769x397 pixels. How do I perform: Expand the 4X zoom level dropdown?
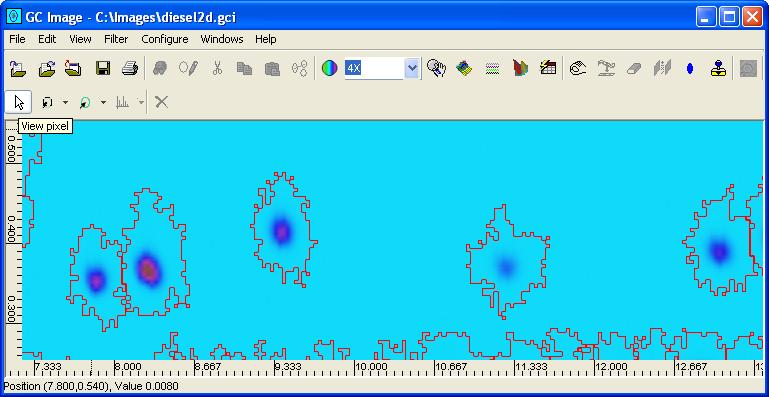coord(412,69)
